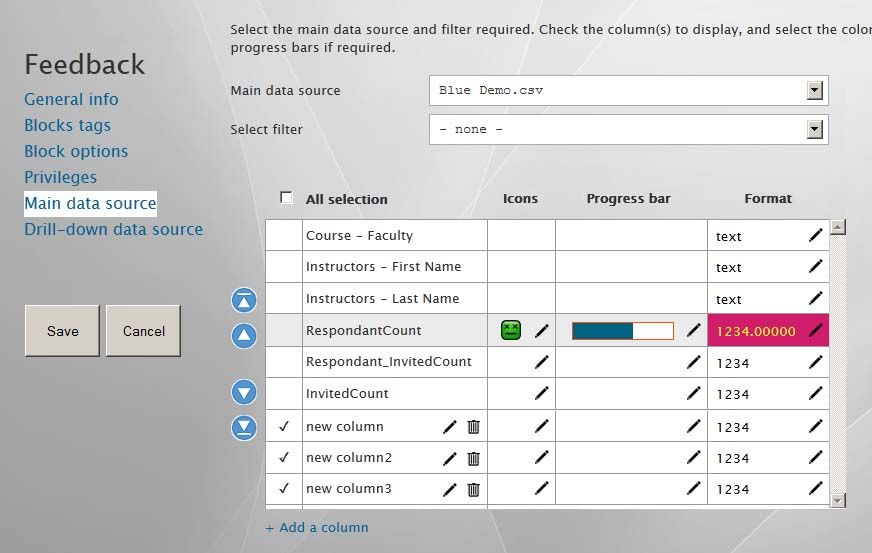
Task: Edit icons for Respondant_InvitedCount row
Action: coord(541,362)
